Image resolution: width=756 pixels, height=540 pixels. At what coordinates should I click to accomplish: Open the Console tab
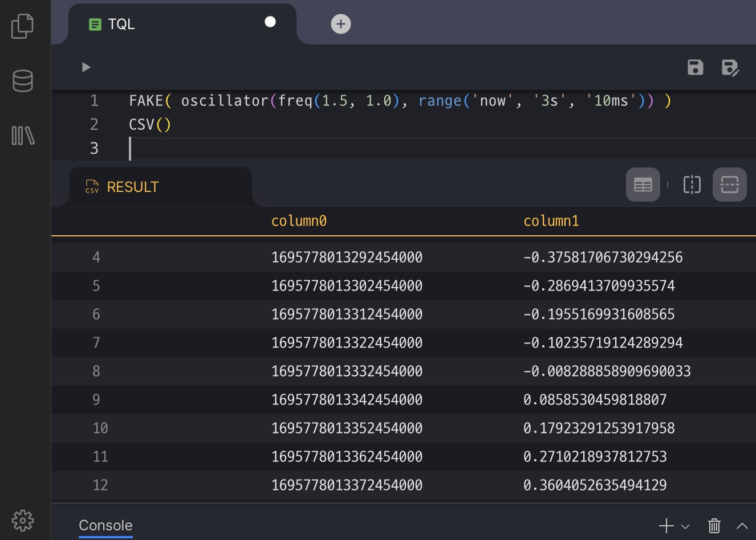105,525
